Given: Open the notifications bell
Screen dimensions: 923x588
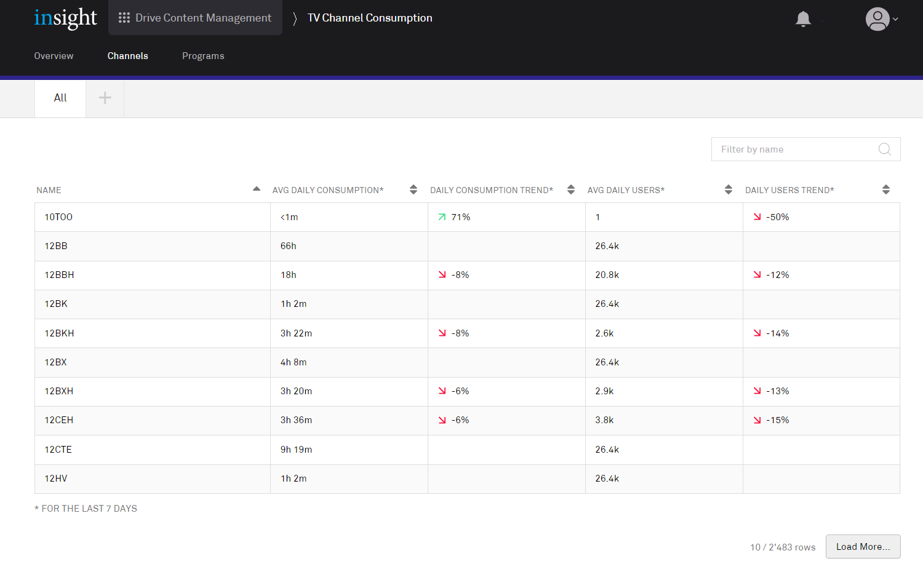Looking at the screenshot, I should (x=803, y=19).
